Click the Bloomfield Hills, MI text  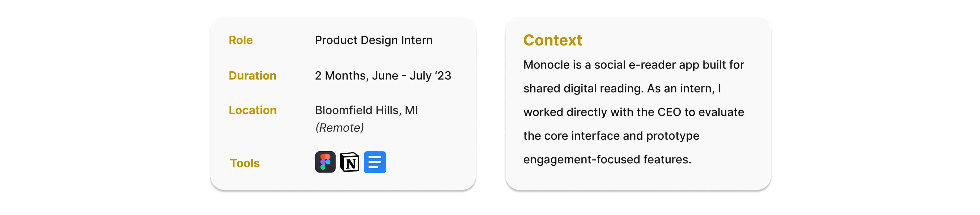coord(366,110)
